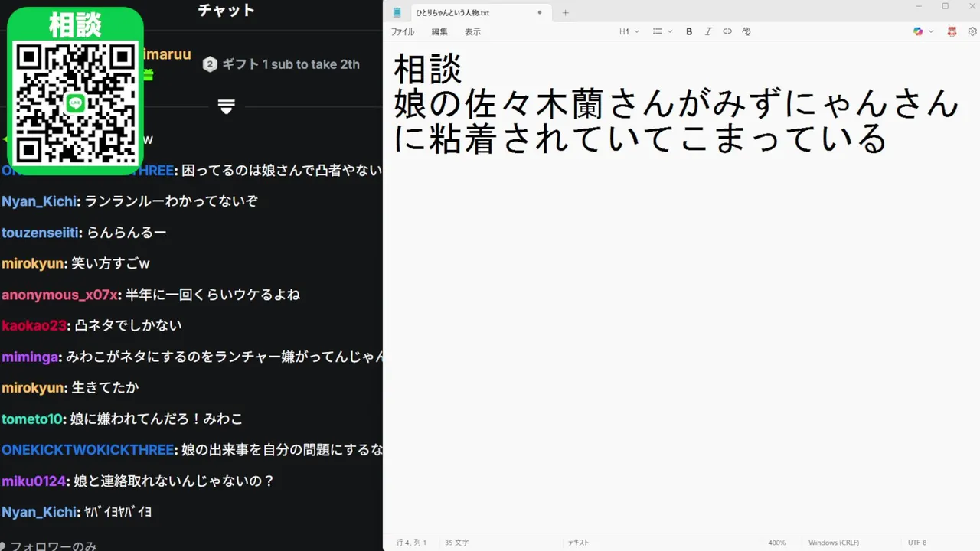The height and width of the screenshot is (551, 980).
Task: Click the line に粘着されていてこまっている
Action: pyautogui.click(x=640, y=139)
